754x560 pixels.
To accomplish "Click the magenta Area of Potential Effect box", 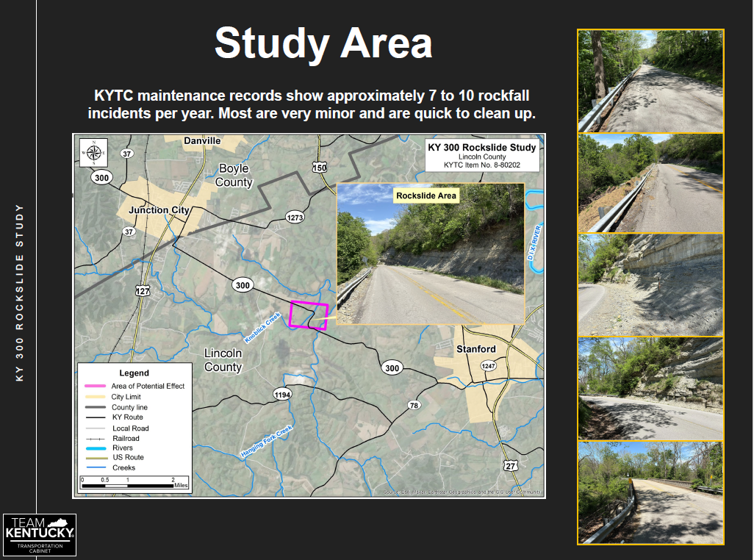I will [x=308, y=315].
